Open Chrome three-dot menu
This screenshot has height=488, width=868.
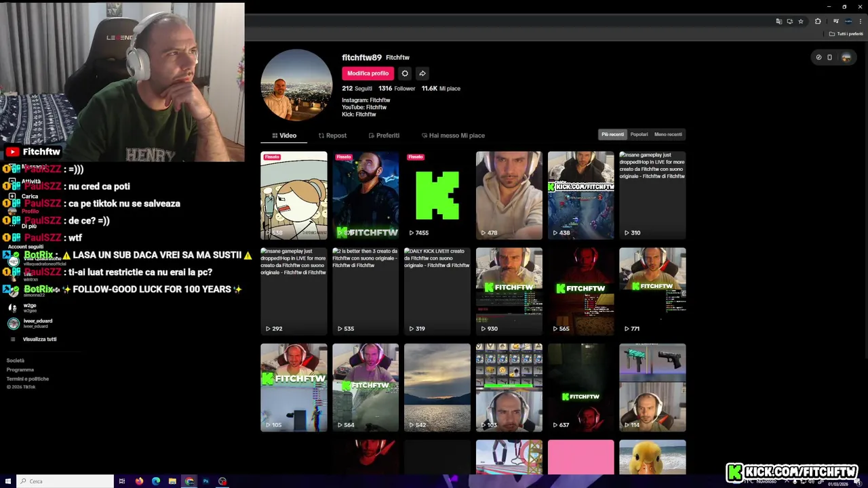[x=860, y=22]
